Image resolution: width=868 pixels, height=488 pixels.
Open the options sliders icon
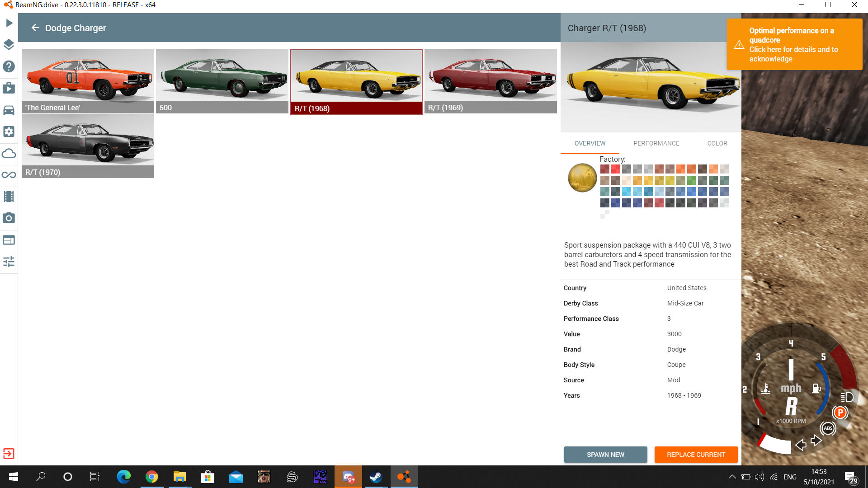(9, 262)
